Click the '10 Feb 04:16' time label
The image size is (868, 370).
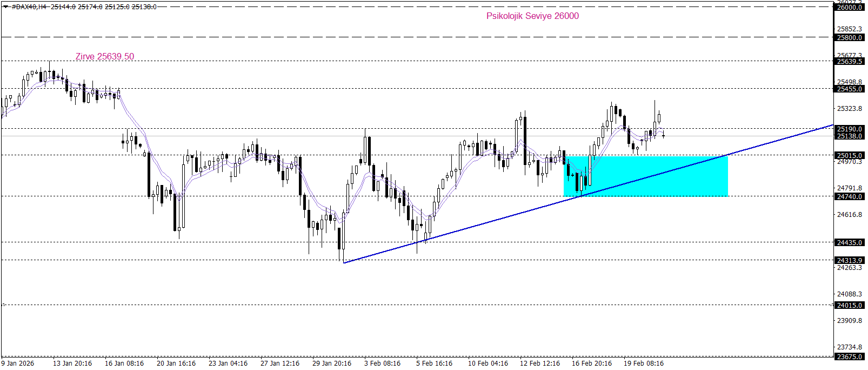(488, 364)
